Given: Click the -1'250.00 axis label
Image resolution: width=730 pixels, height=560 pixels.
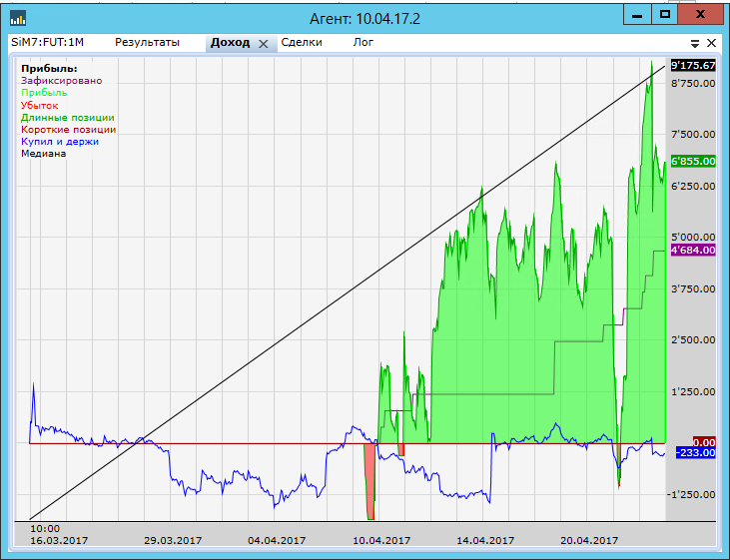Looking at the screenshot, I should pyautogui.click(x=691, y=495).
